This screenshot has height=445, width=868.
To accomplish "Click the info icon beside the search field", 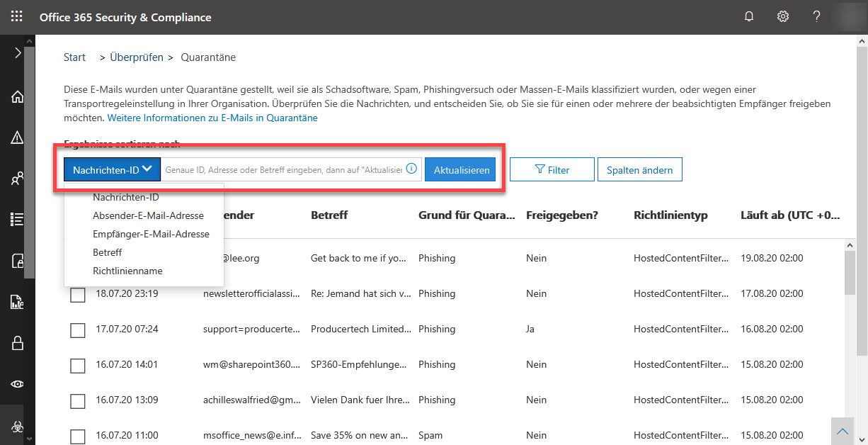I will 411,169.
